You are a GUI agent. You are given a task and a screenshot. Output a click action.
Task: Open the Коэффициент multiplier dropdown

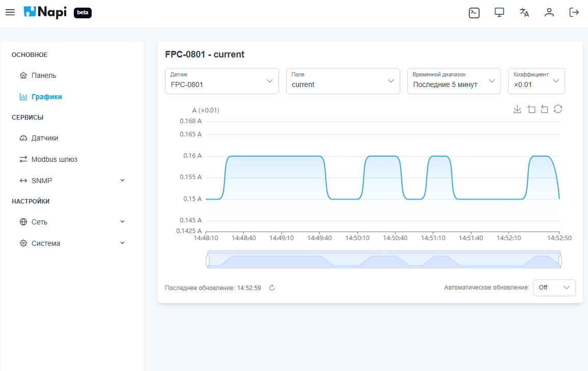pos(537,81)
